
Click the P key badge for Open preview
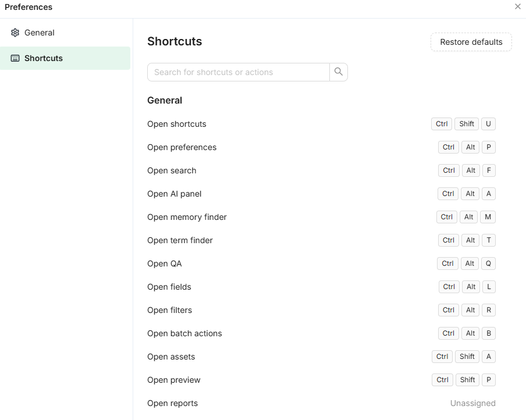point(488,379)
